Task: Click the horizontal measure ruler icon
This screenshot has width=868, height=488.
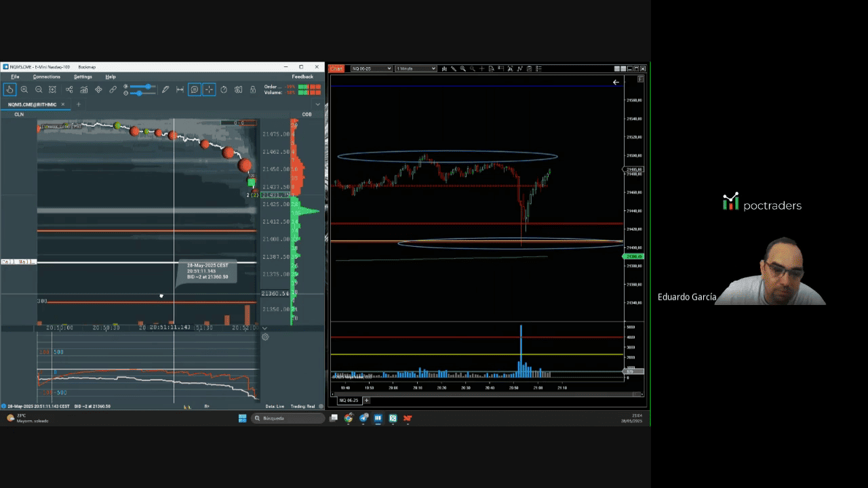Action: pyautogui.click(x=180, y=89)
